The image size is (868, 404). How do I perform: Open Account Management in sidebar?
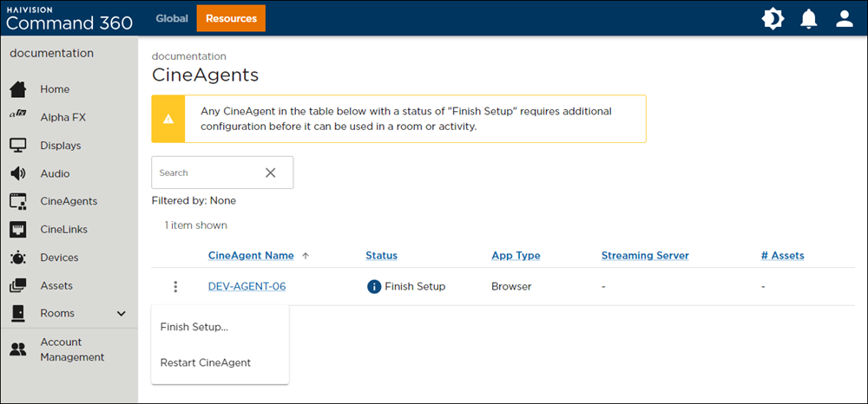click(72, 349)
